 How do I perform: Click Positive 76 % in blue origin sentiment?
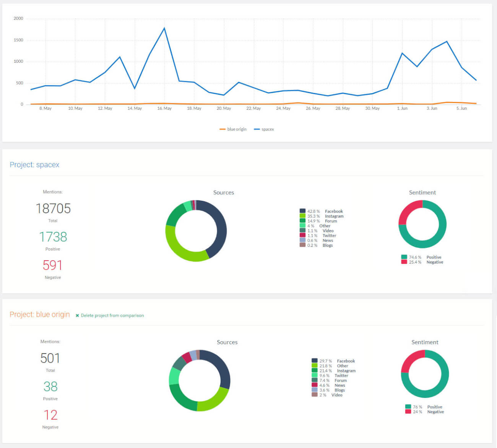[x=424, y=407]
